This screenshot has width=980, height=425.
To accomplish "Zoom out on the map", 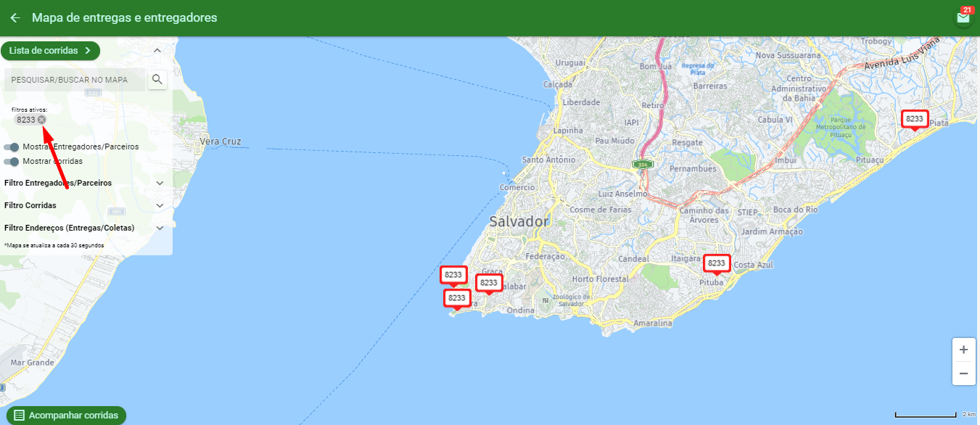I will coord(963,374).
